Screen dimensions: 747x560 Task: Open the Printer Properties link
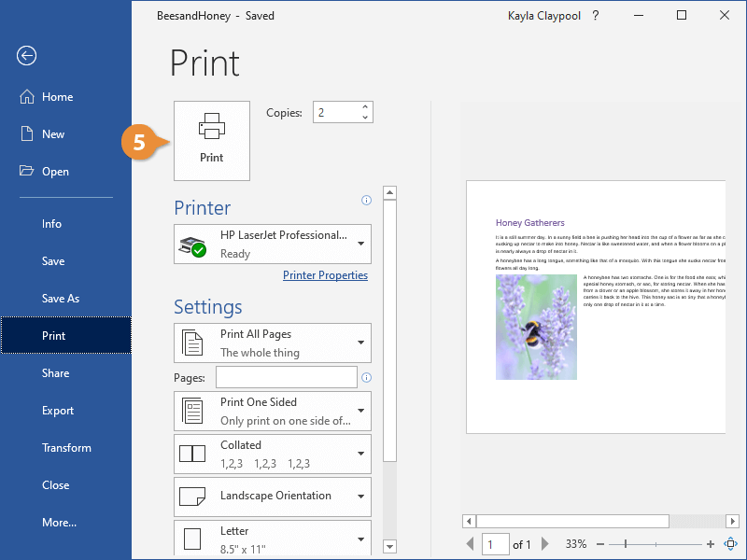click(325, 275)
